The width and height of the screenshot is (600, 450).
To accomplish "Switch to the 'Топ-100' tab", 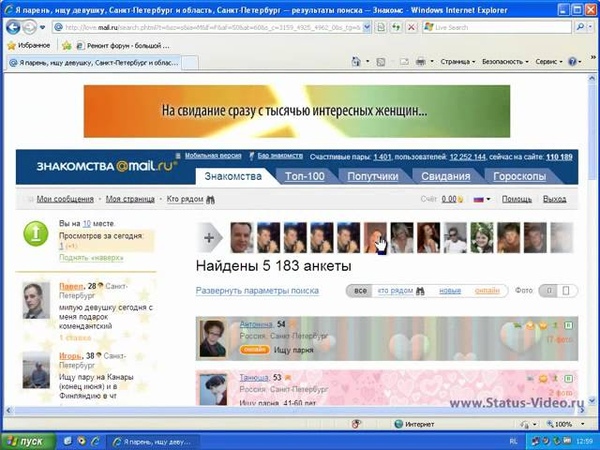I will [x=304, y=176].
